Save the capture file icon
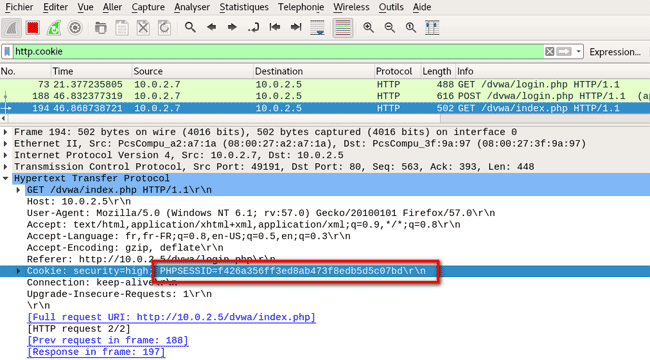 click(x=122, y=28)
